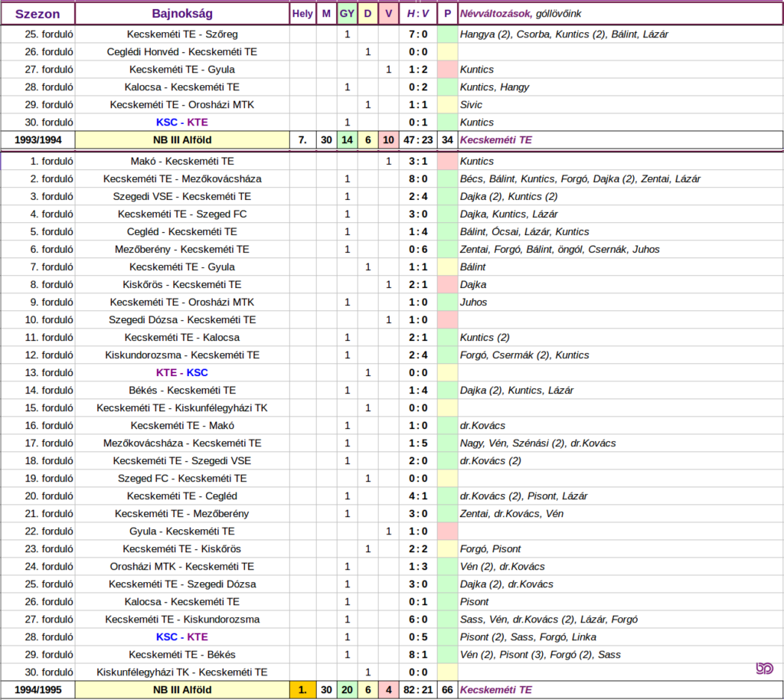The width and height of the screenshot is (784, 700).
Task: Click the KTE - KSC match in round 13
Action: point(182,372)
